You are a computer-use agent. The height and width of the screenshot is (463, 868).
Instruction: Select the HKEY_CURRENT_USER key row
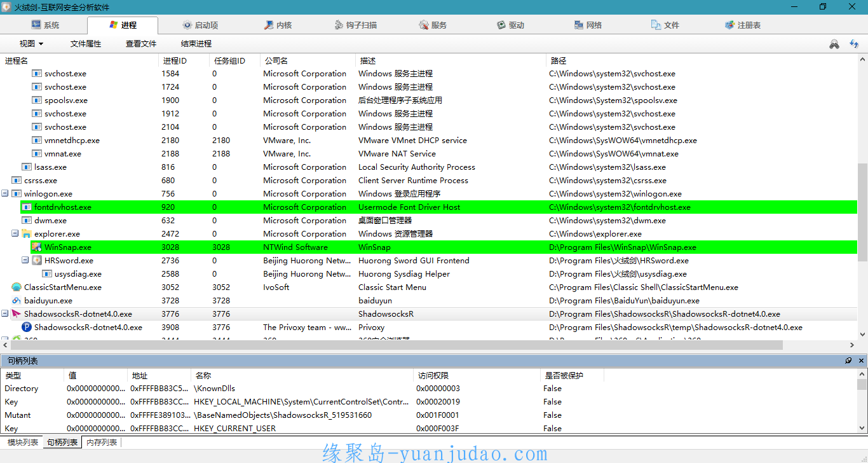coord(429,428)
